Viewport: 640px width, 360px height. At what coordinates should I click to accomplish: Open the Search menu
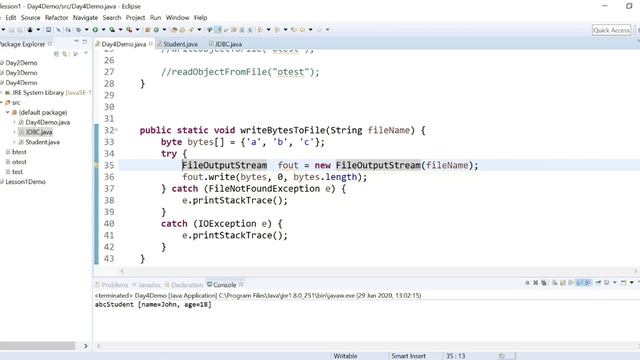112,18
